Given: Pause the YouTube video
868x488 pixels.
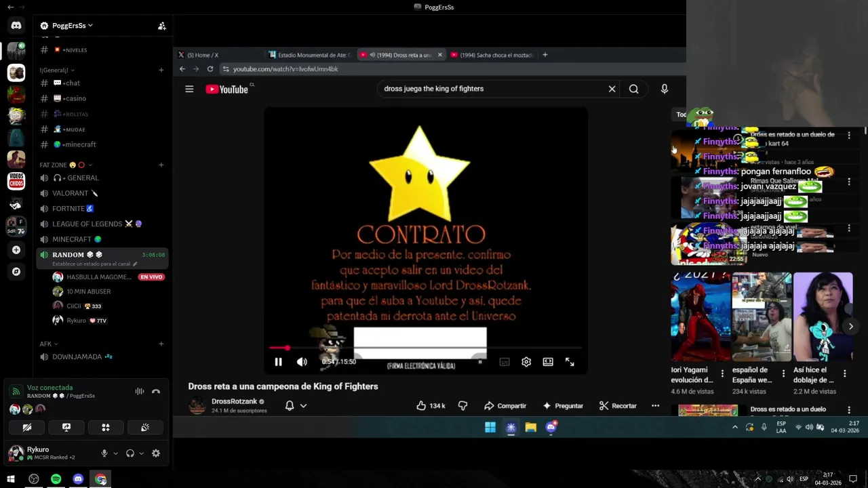Looking at the screenshot, I should pyautogui.click(x=278, y=362).
